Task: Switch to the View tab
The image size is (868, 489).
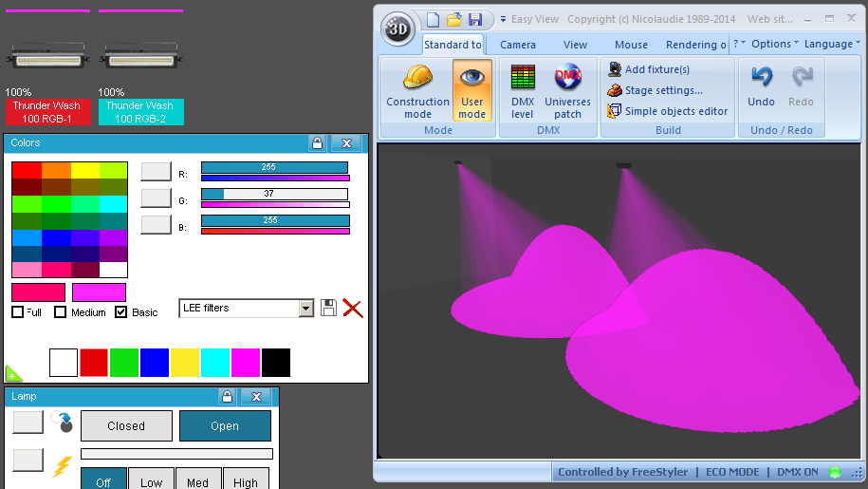Action: (575, 45)
